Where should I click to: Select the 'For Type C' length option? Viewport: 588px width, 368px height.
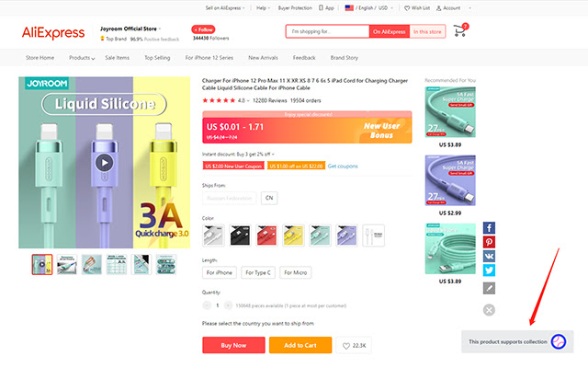pyautogui.click(x=258, y=272)
